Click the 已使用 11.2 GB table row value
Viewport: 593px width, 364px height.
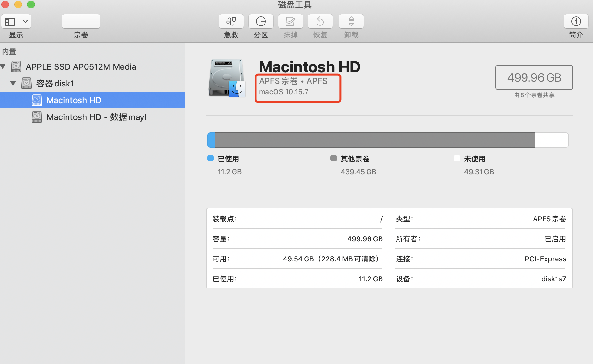click(x=371, y=279)
